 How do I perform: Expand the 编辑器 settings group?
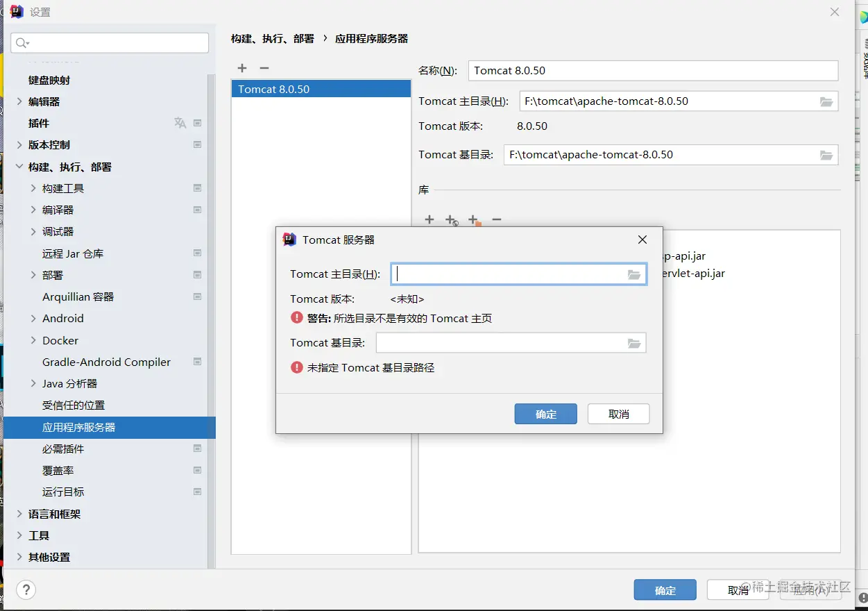[19, 101]
